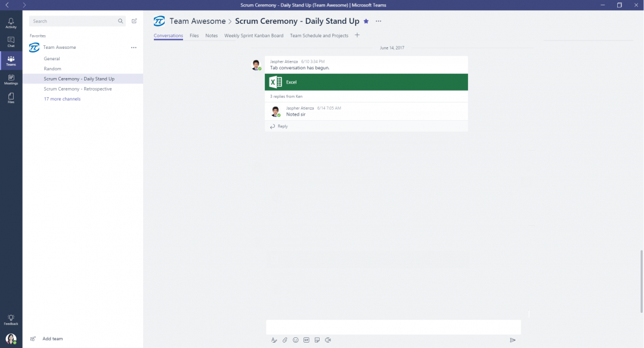The image size is (644, 348).
Task: Attach a file to the message
Action: coord(285,340)
